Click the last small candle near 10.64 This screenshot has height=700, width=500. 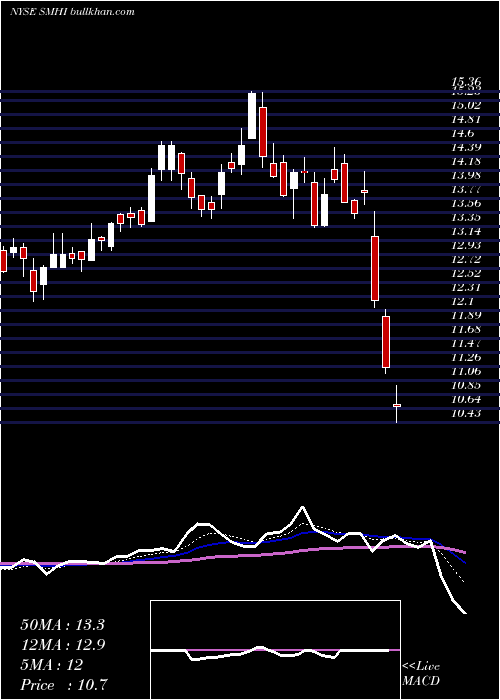click(x=396, y=404)
